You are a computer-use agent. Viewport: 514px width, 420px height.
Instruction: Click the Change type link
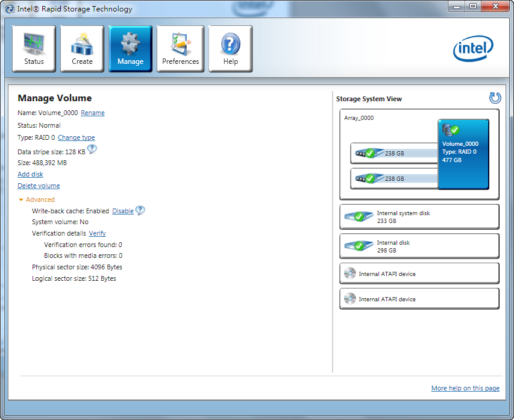(x=76, y=137)
